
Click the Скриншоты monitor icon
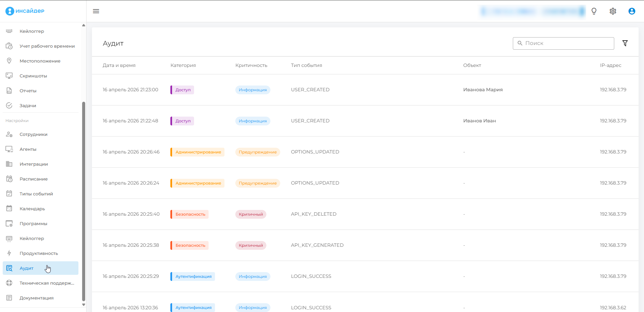coord(9,76)
